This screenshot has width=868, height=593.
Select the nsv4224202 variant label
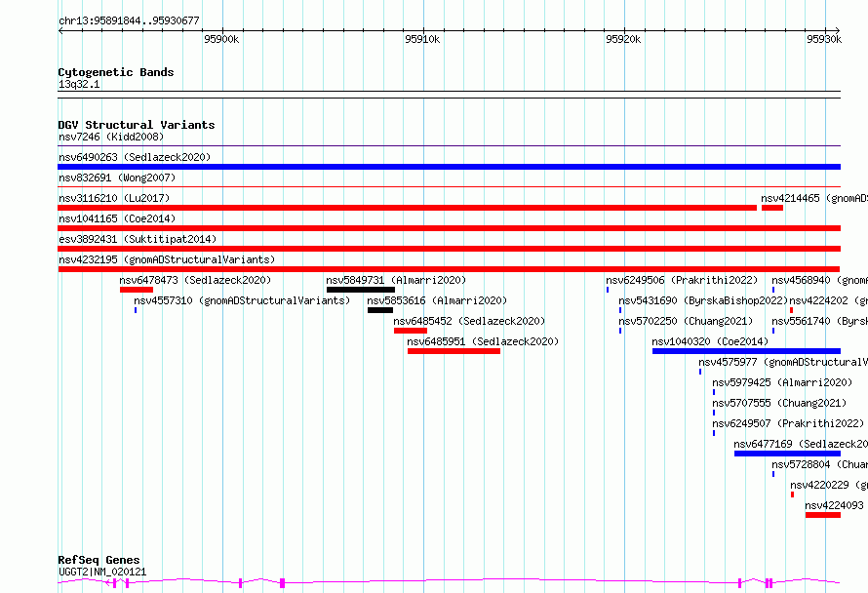click(828, 300)
